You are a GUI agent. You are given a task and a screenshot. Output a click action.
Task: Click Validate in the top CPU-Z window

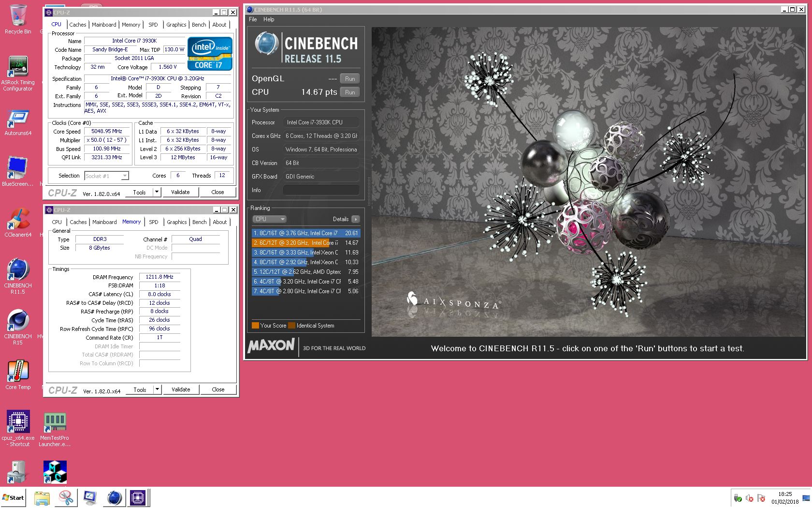click(x=180, y=192)
